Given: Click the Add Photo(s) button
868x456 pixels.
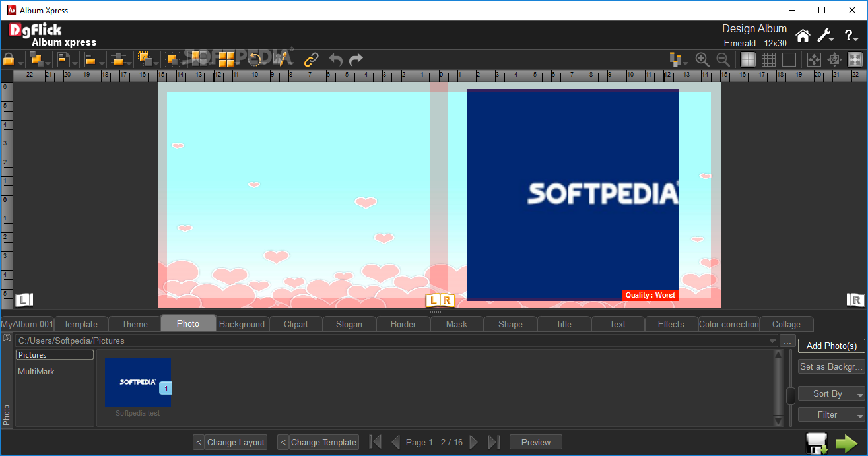Looking at the screenshot, I should coord(832,346).
